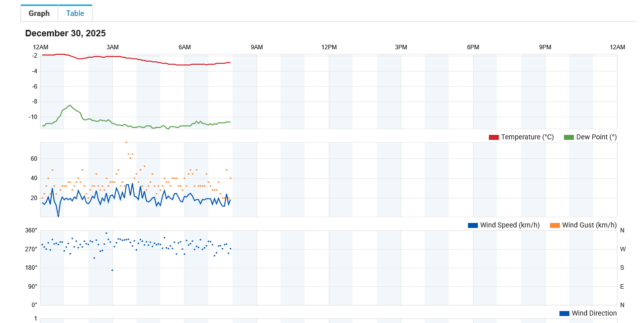Image resolution: width=644 pixels, height=323 pixels.
Task: Toggle the Wind Direction legend text
Action: tap(594, 314)
